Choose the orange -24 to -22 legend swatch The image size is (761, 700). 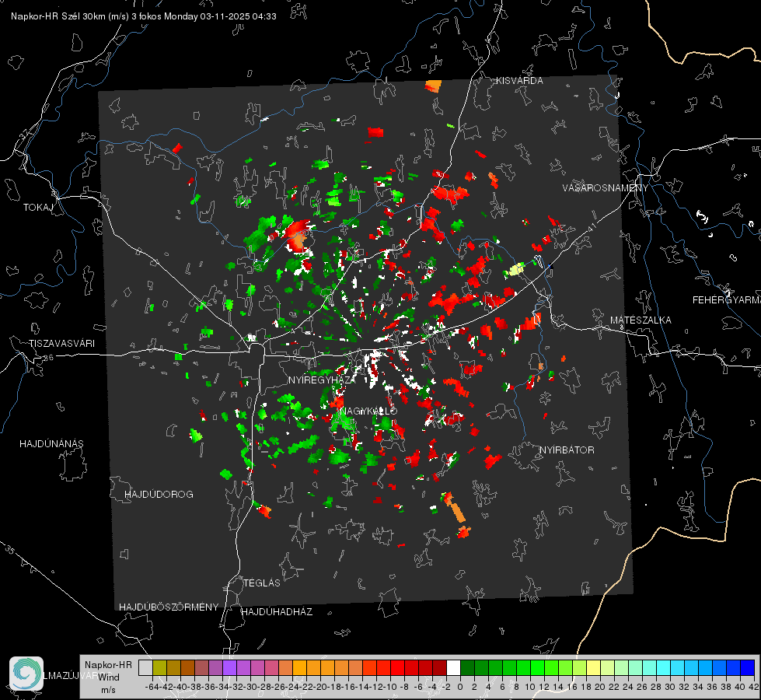coord(299,668)
